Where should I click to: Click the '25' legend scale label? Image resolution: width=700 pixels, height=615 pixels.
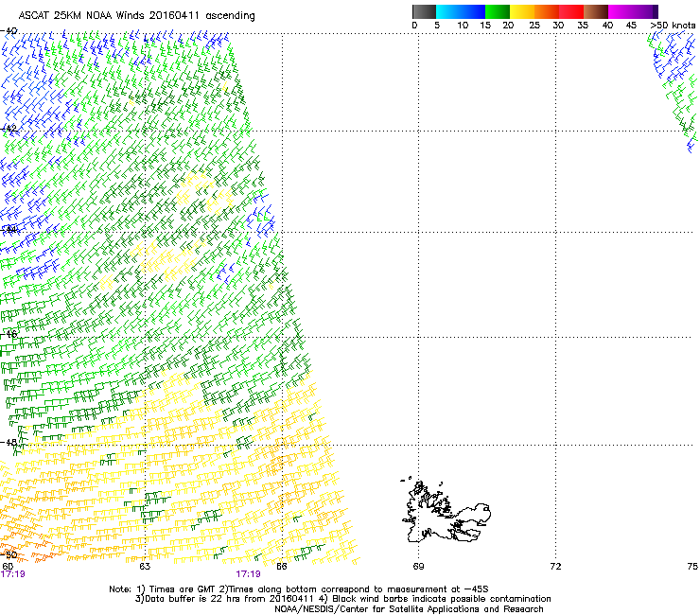(534, 26)
